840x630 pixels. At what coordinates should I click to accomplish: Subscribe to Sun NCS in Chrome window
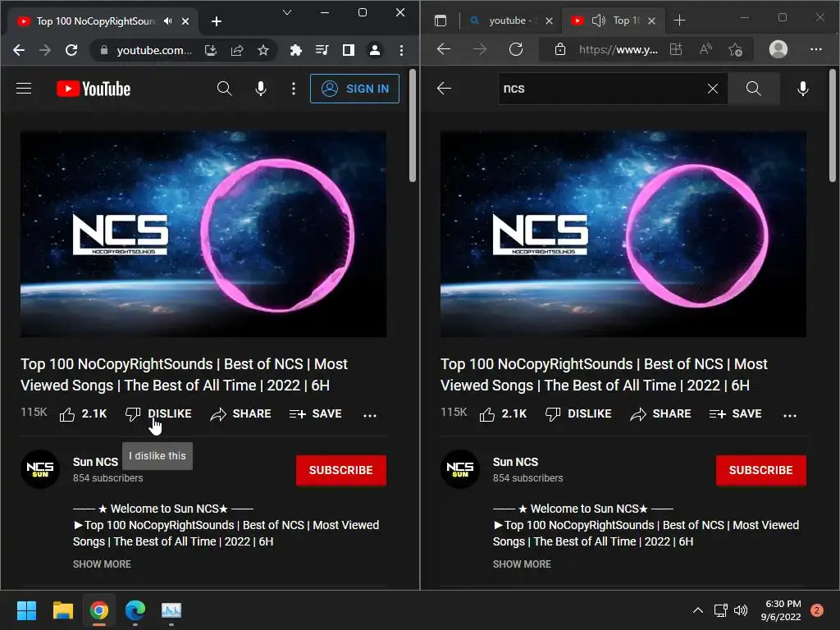340,470
